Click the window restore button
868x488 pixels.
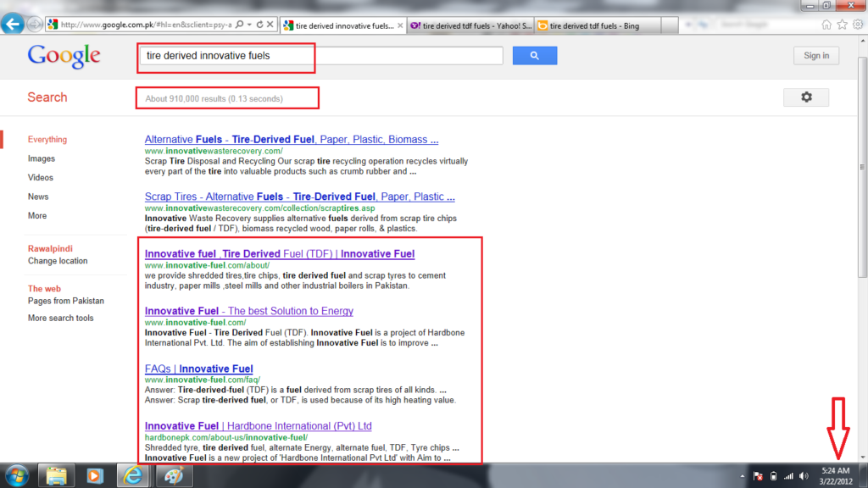tap(826, 6)
